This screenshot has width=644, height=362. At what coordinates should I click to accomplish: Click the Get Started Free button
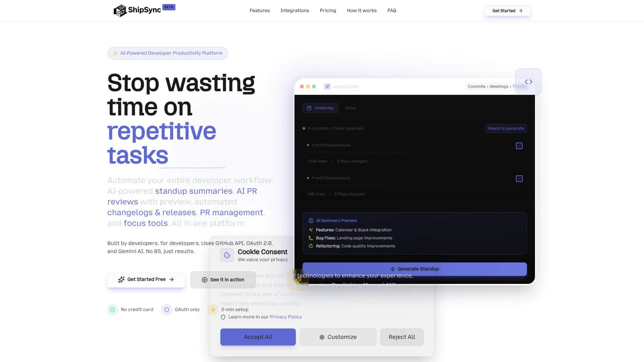(146, 279)
